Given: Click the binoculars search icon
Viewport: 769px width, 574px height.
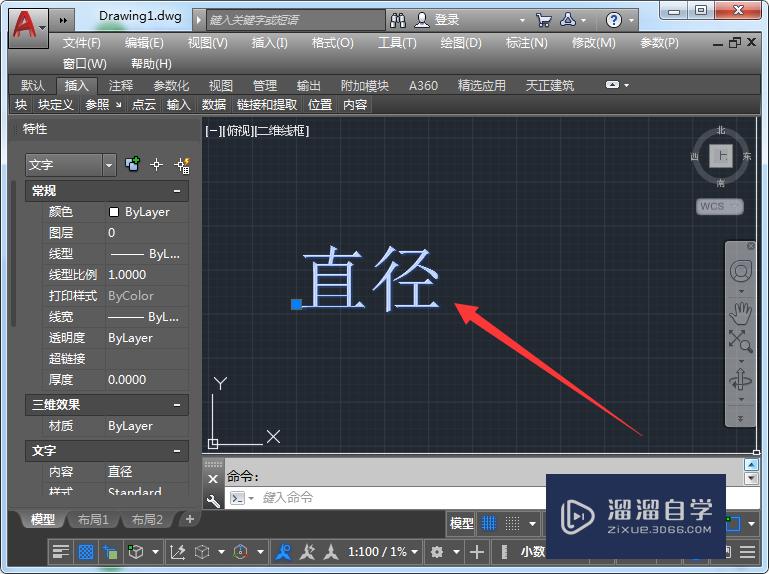Looking at the screenshot, I should 398,20.
